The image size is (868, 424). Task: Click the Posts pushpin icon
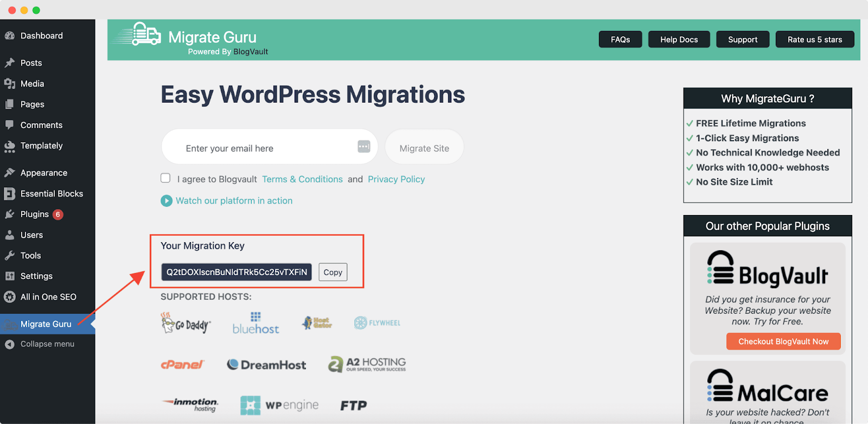10,63
